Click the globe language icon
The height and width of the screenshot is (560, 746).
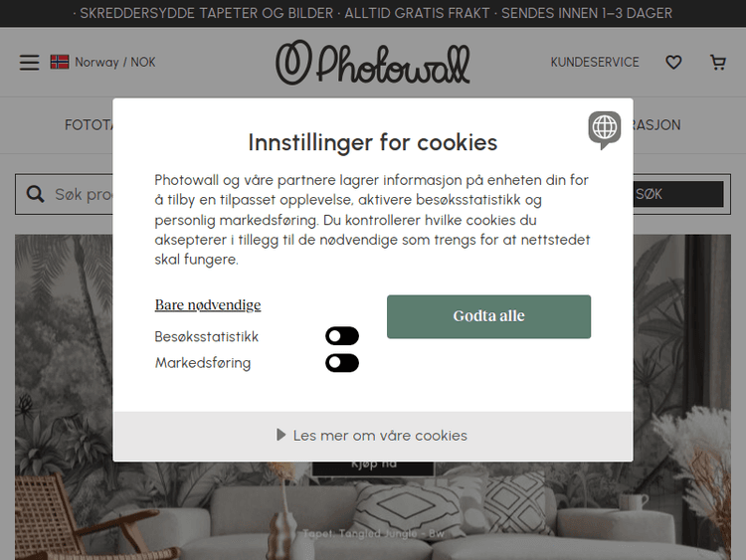(x=605, y=129)
